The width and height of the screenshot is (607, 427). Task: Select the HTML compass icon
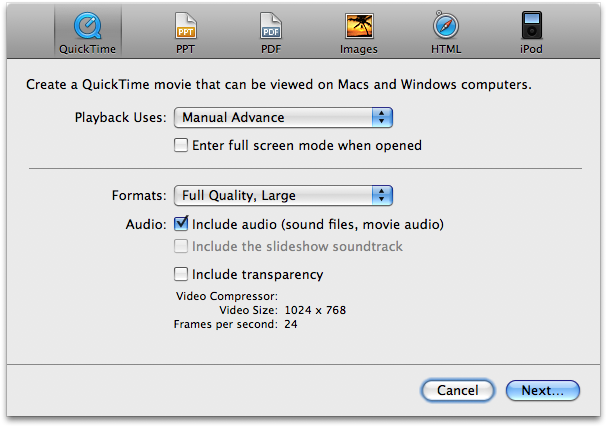click(446, 26)
